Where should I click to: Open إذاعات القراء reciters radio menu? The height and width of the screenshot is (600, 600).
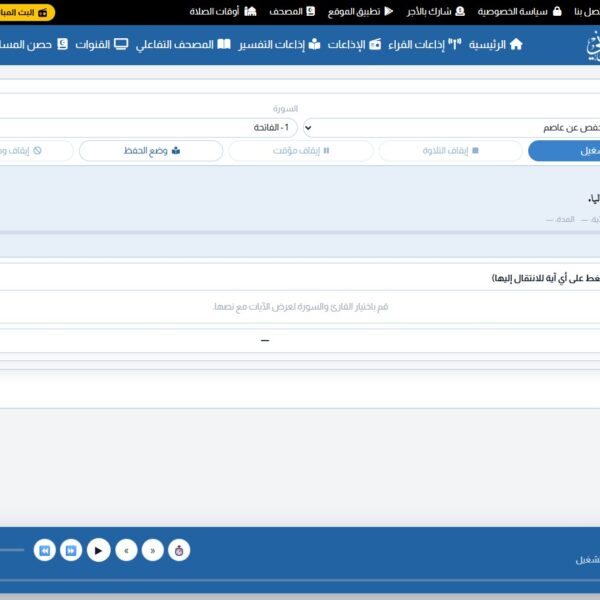pyautogui.click(x=425, y=45)
